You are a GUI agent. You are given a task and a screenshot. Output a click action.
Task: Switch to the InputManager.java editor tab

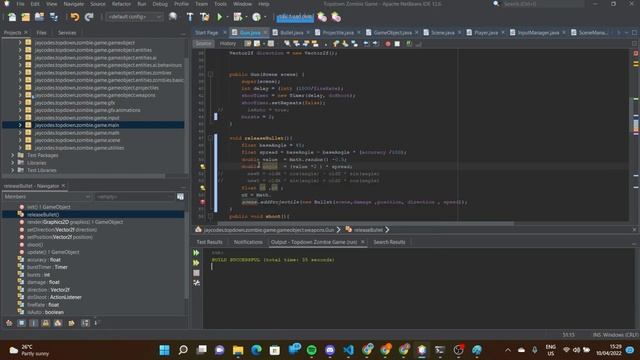(x=538, y=33)
